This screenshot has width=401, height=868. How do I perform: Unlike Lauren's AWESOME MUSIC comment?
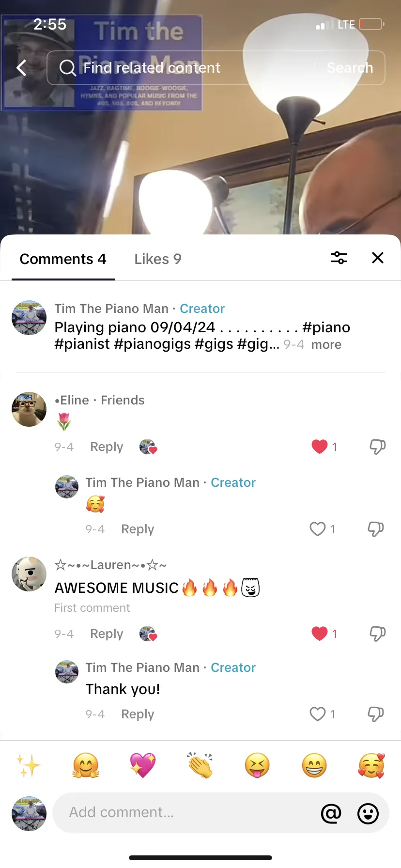pyautogui.click(x=320, y=633)
